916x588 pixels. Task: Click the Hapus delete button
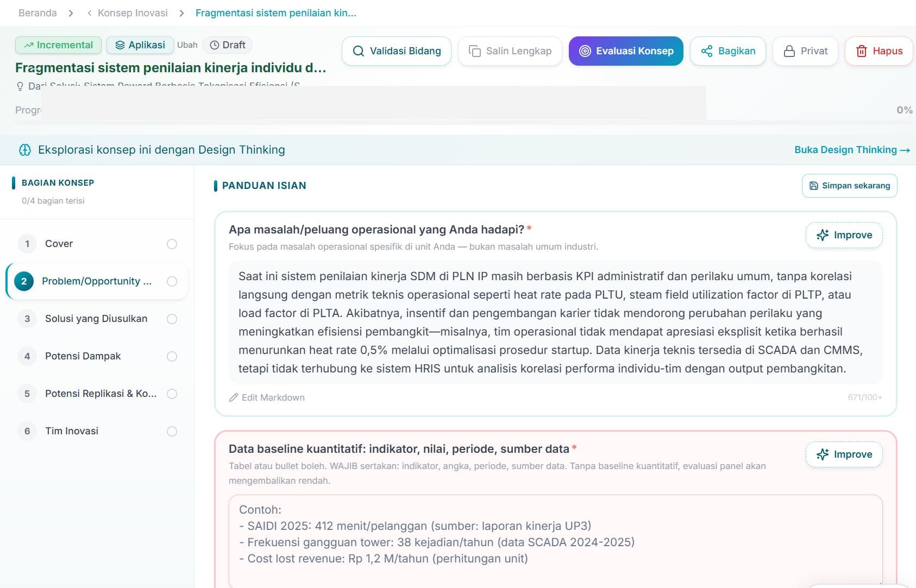(x=879, y=51)
